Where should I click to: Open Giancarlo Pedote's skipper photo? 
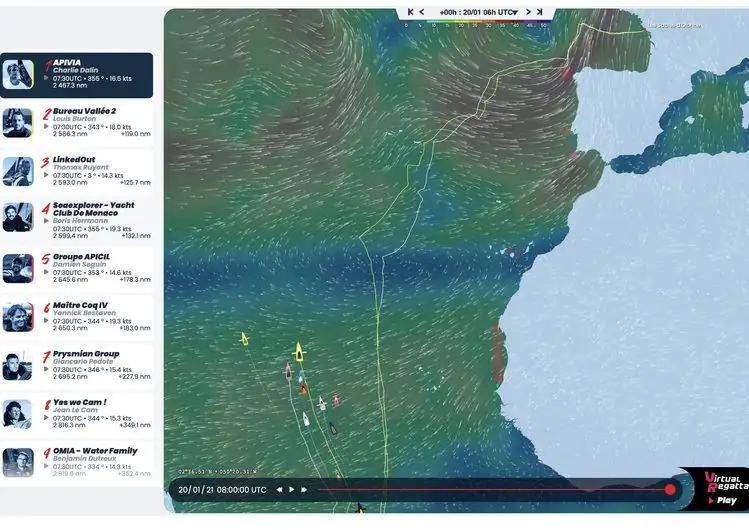tap(18, 366)
